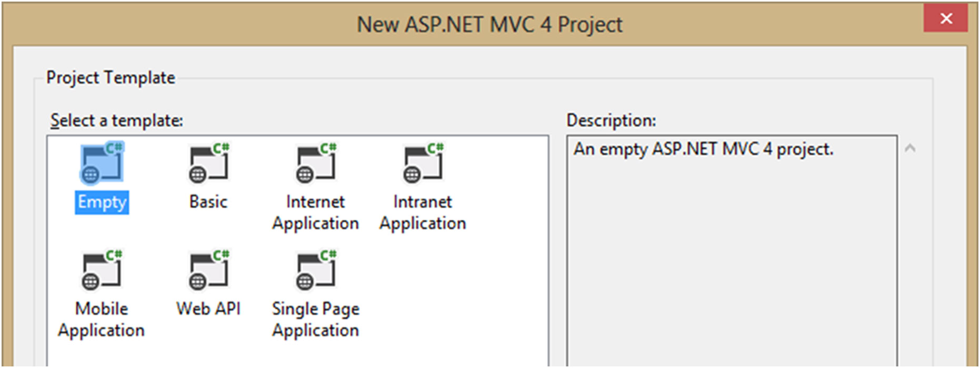Select the Empty template icon
980x368 pixels.
tap(102, 163)
